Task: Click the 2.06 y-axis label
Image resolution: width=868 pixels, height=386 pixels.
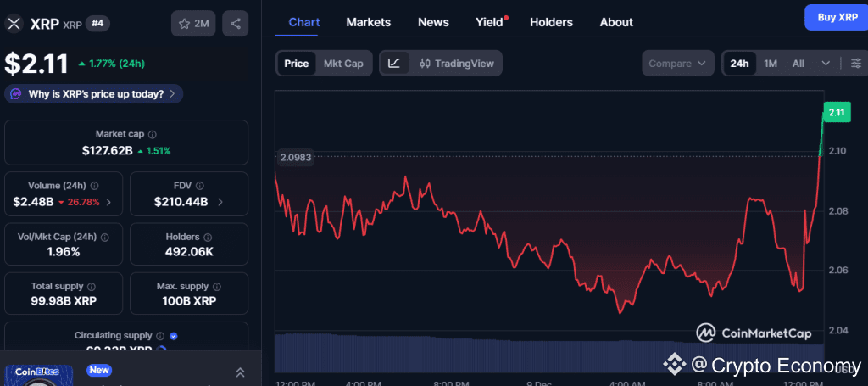Action: (837, 271)
